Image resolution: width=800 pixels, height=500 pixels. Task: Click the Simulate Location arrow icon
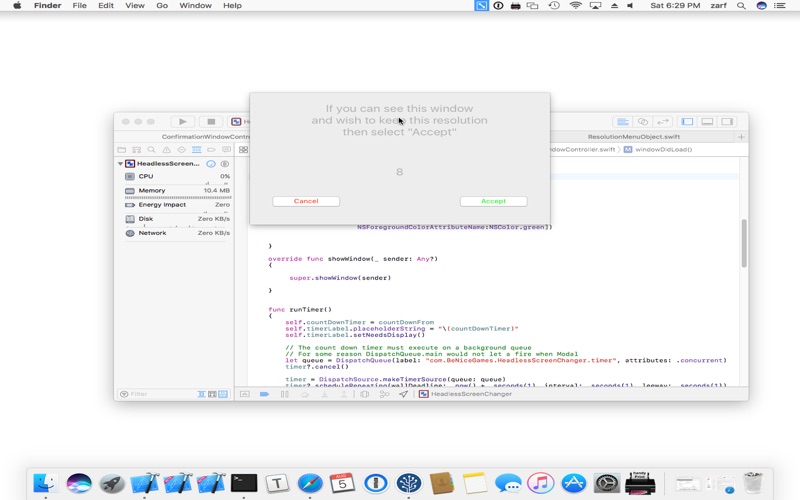click(403, 394)
